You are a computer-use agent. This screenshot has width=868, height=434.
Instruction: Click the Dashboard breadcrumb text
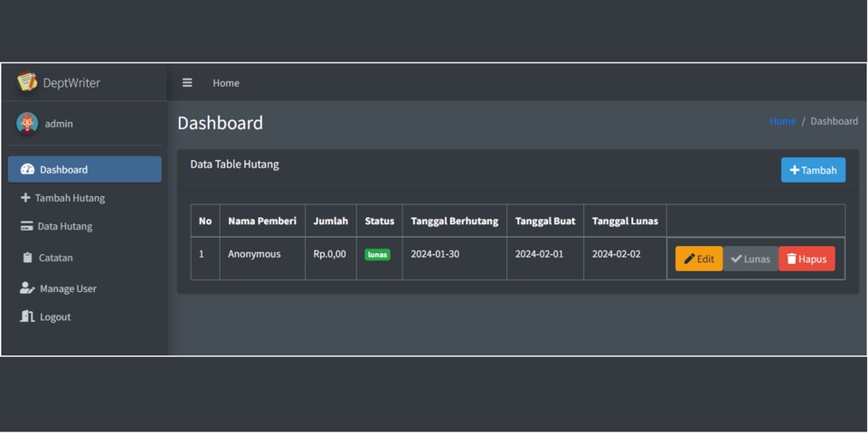pyautogui.click(x=834, y=121)
